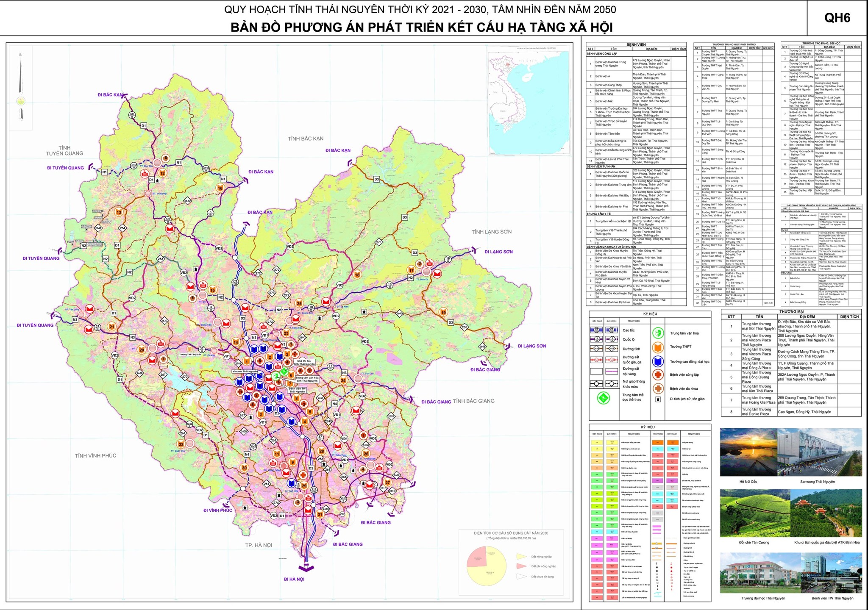
Task: Click the existing Đường tỉnh diamond symbol in legend
Action: pyautogui.click(x=596, y=349)
